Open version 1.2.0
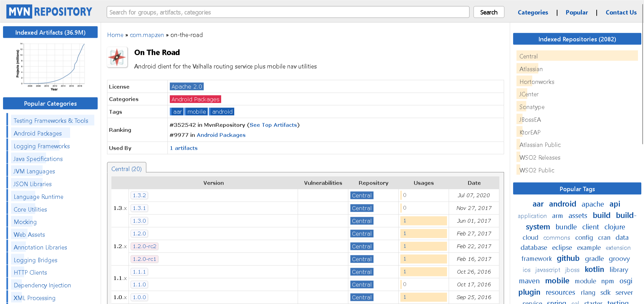The width and height of the screenshot is (644, 304). 139,234
